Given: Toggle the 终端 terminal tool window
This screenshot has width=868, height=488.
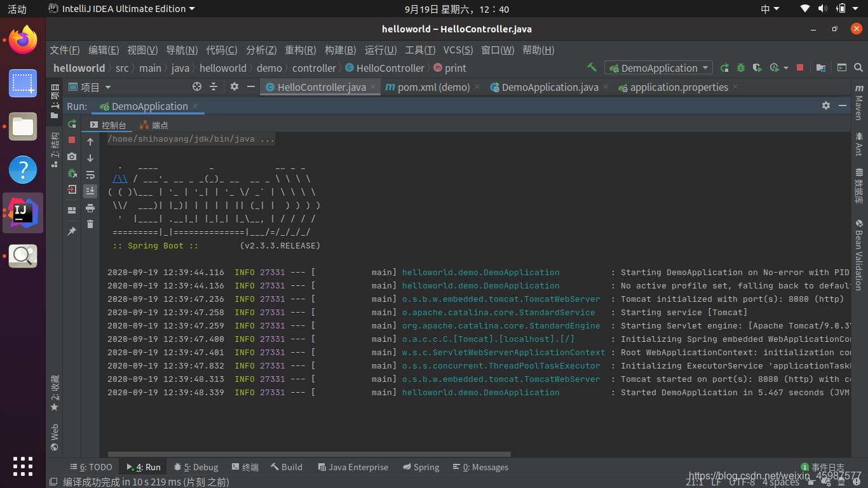Looking at the screenshot, I should point(245,467).
